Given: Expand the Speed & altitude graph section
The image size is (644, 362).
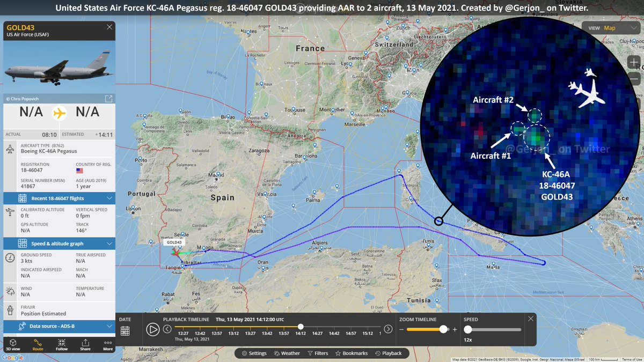Looking at the screenshot, I should [59, 243].
